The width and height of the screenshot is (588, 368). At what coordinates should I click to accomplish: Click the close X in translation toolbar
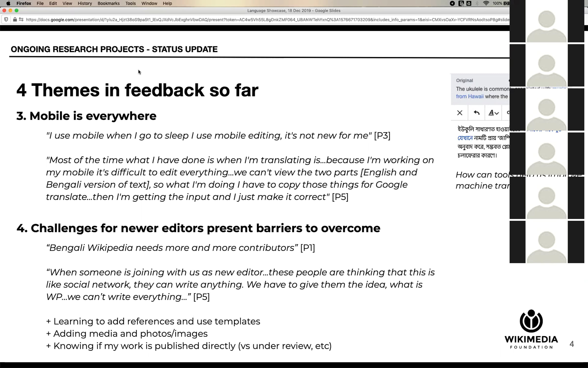tap(460, 113)
